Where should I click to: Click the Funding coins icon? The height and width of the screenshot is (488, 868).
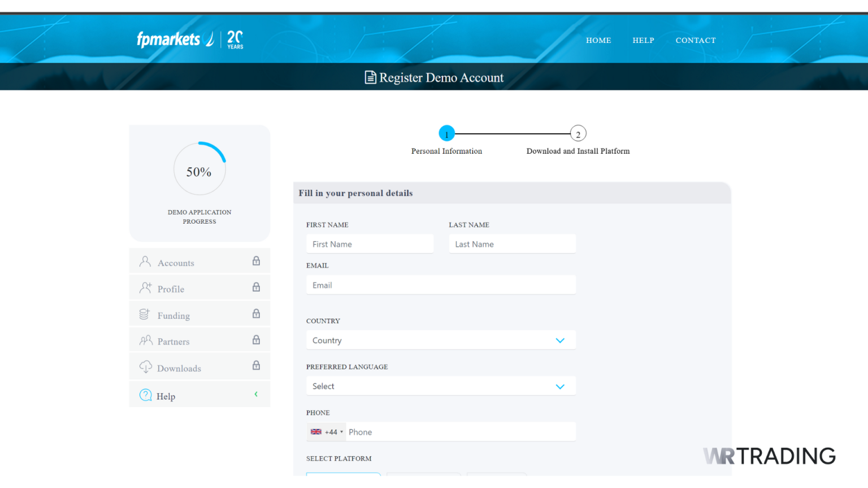[x=145, y=314]
